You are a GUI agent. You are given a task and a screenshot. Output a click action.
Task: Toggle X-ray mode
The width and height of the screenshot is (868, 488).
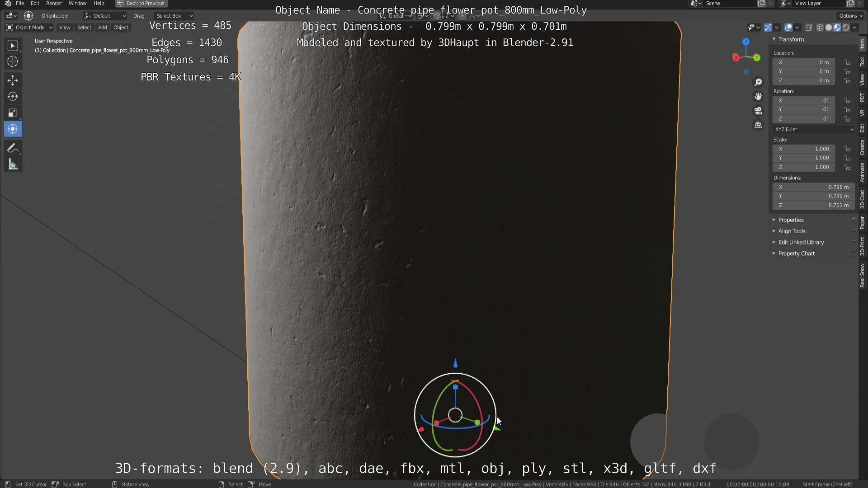click(x=809, y=28)
